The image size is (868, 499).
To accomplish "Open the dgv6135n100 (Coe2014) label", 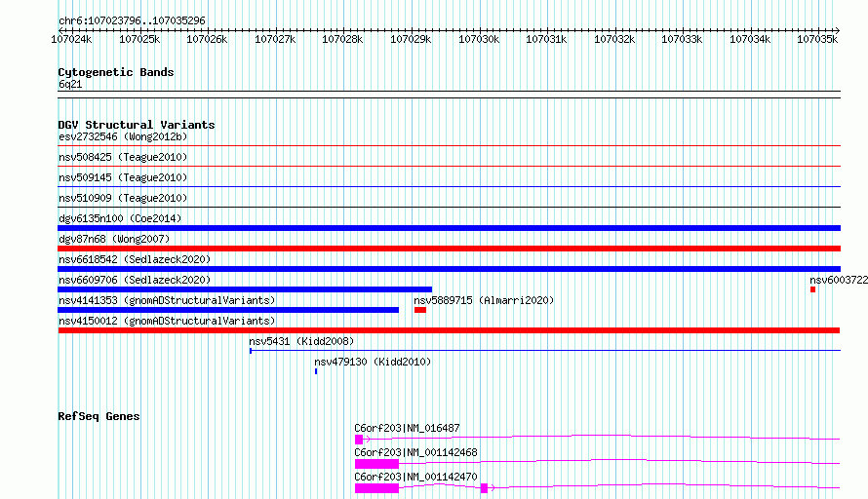I will point(120,218).
